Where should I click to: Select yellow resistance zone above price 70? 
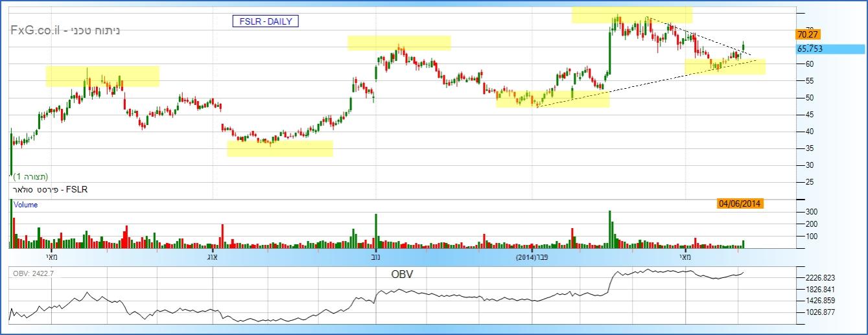pos(631,15)
